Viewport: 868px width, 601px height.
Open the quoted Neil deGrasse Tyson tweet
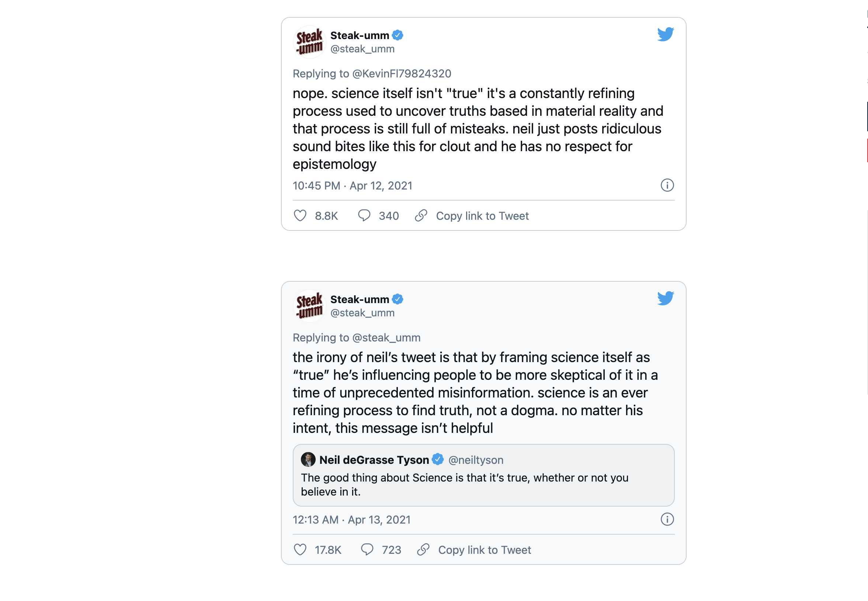(483, 475)
